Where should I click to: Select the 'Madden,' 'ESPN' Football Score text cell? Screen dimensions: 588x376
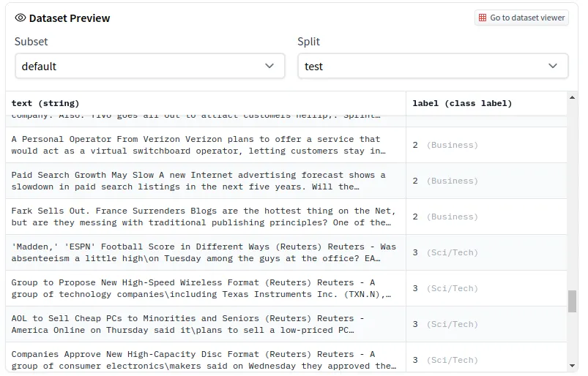coord(206,252)
